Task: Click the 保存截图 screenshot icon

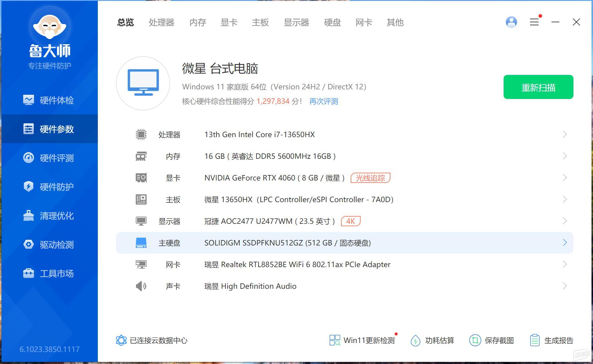Action: click(475, 340)
